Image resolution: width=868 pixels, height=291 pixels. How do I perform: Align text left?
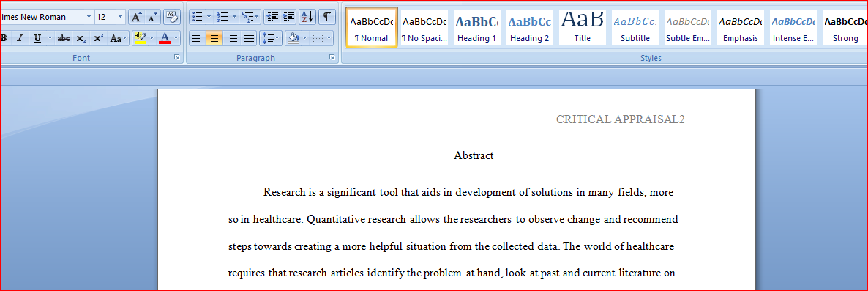click(x=198, y=38)
